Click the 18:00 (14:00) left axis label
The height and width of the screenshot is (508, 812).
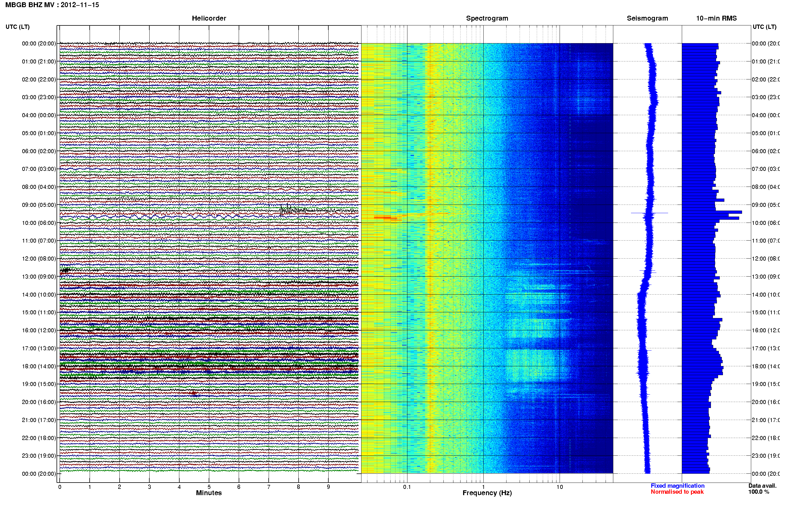tap(39, 366)
